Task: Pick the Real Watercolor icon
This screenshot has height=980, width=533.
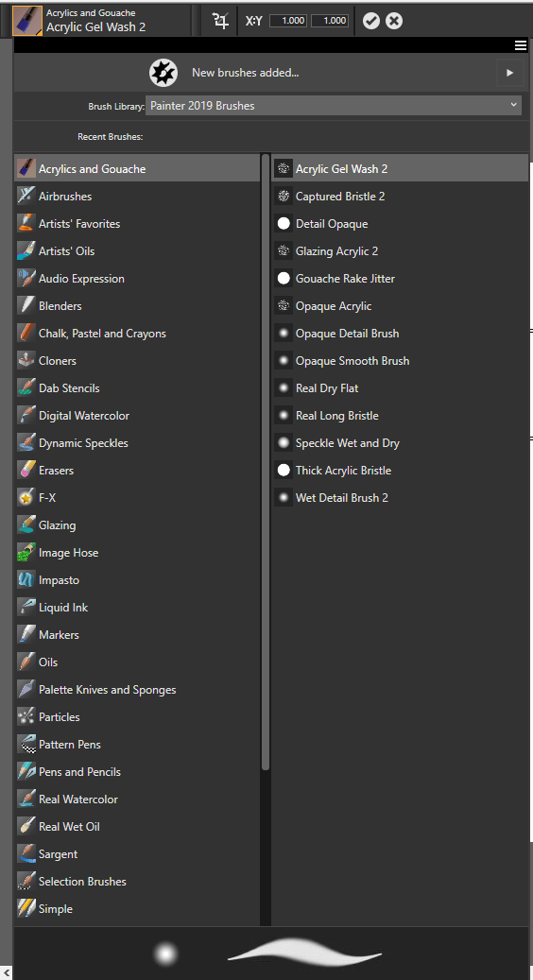Action: 26,799
